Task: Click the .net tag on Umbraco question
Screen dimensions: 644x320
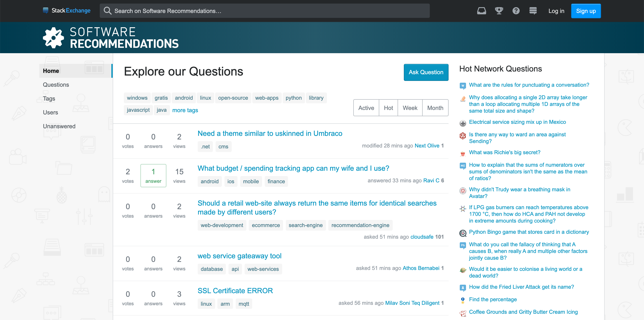Action: coord(205,147)
